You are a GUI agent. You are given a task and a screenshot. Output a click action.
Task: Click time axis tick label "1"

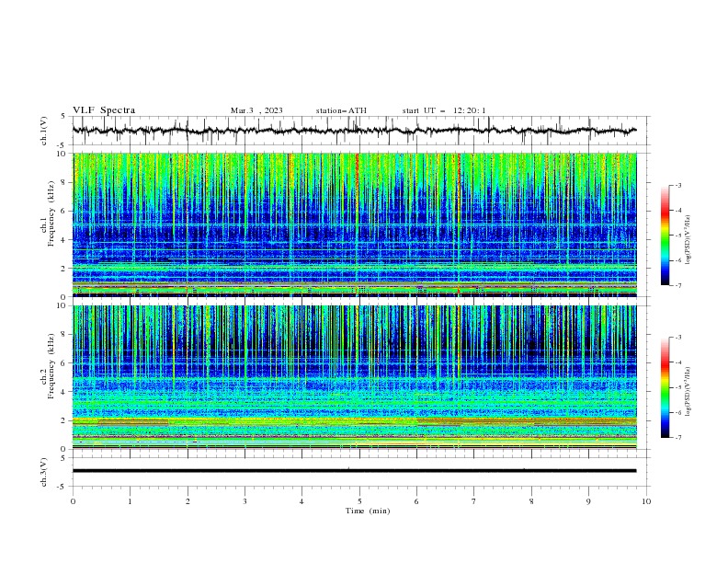coord(130,501)
